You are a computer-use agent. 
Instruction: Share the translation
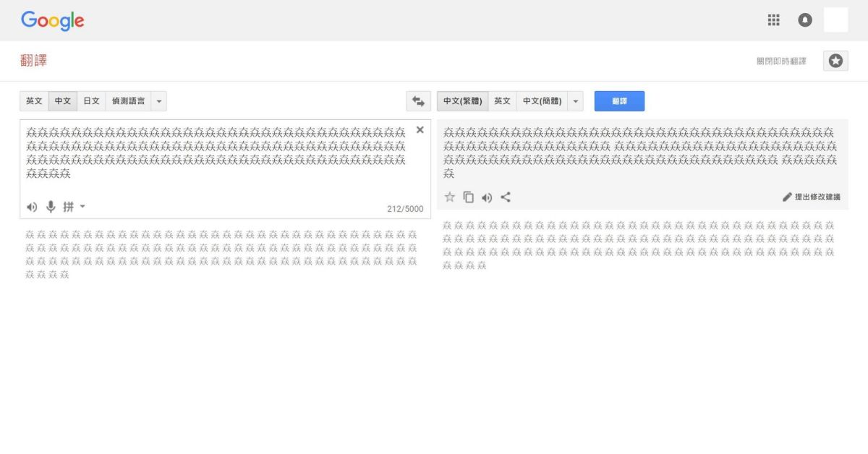coord(504,196)
